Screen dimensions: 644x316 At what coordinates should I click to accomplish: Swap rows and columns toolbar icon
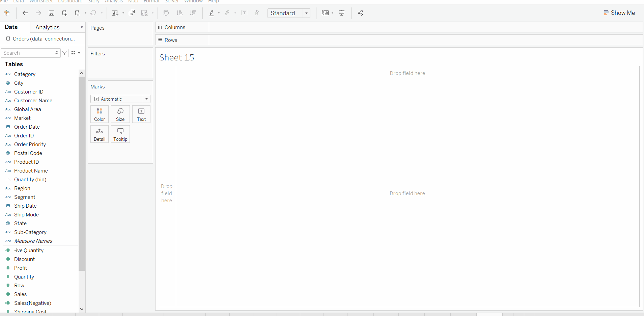coord(166,13)
